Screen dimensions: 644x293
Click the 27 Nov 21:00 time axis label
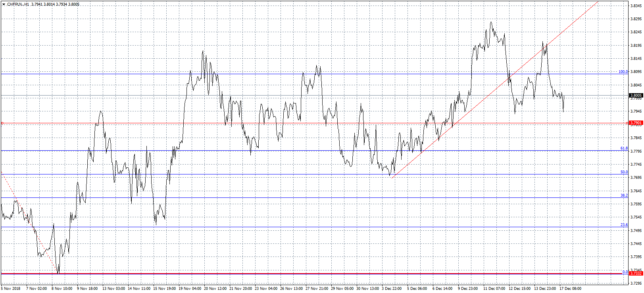tap(317, 289)
